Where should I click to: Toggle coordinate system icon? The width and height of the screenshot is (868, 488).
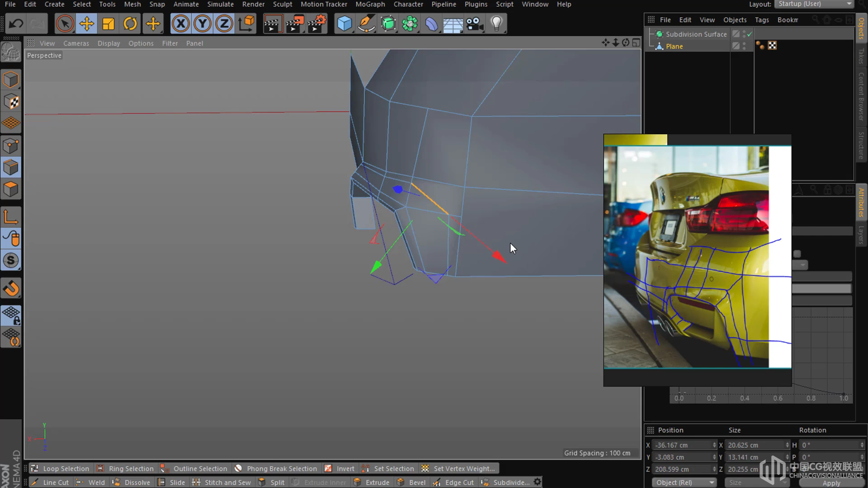pyautogui.click(x=246, y=23)
